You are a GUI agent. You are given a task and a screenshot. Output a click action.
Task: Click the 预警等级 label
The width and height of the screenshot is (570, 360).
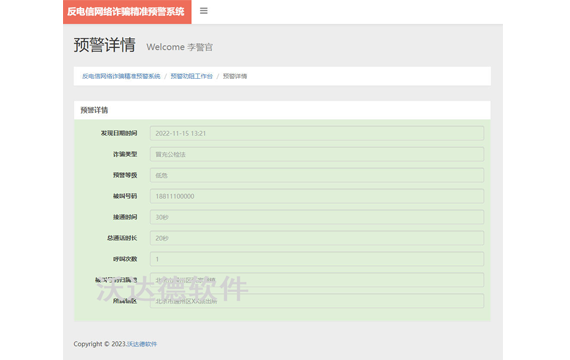(125, 175)
